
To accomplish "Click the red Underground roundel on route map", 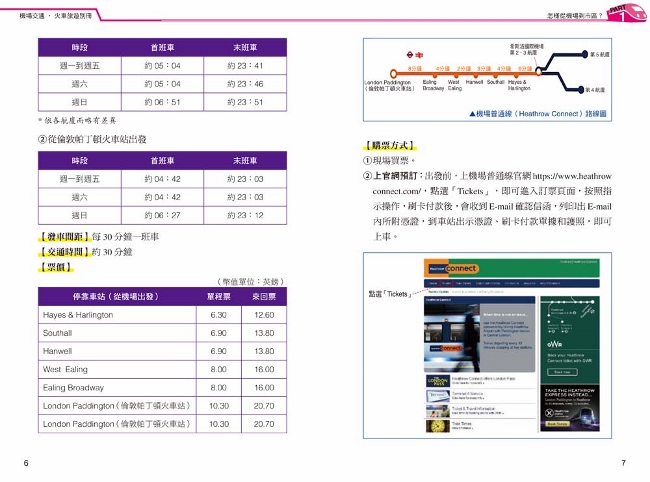I will coord(410,54).
